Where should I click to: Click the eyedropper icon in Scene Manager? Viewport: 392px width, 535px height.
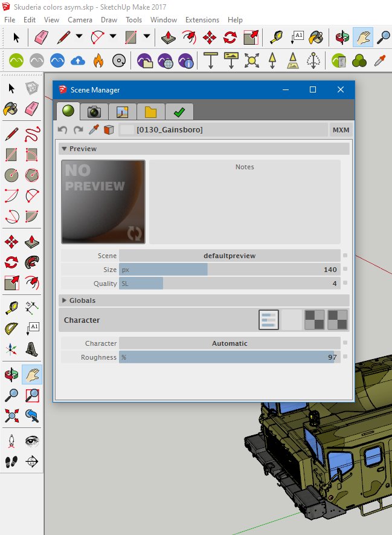tap(94, 129)
